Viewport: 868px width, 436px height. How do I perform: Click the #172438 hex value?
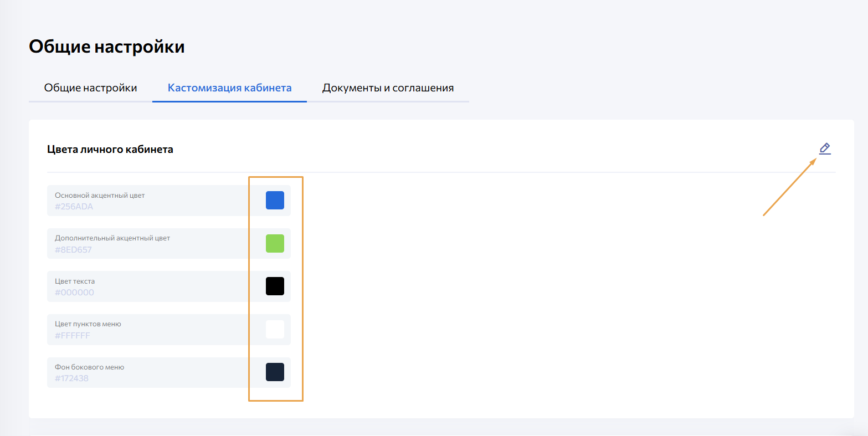point(71,378)
